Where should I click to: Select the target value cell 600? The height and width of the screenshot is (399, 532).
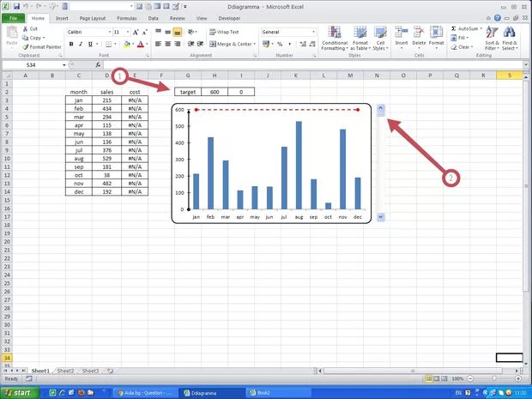point(215,92)
